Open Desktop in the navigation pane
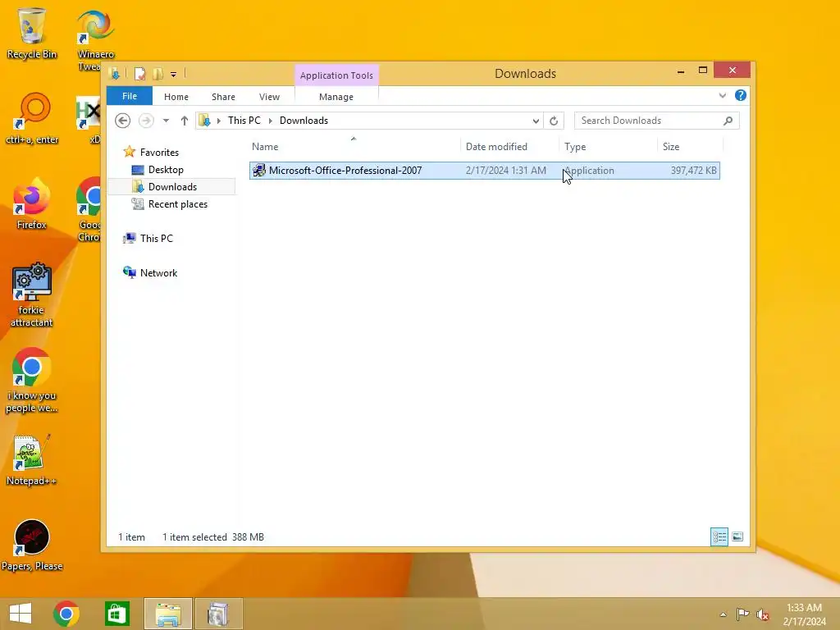 point(166,170)
